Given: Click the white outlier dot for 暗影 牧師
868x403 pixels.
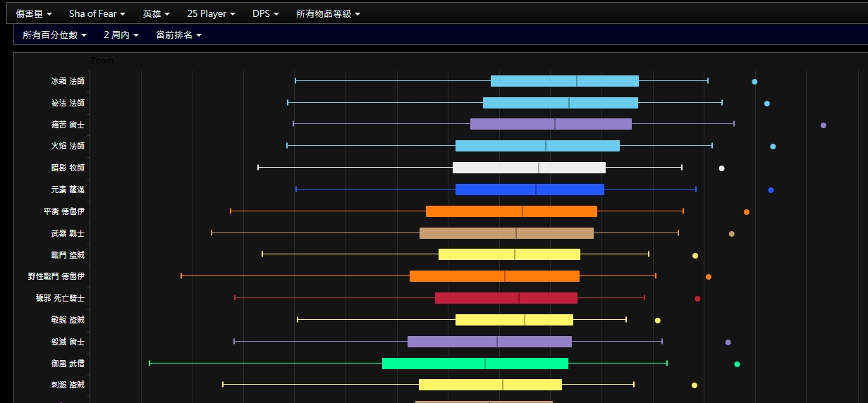Looking at the screenshot, I should click(721, 168).
